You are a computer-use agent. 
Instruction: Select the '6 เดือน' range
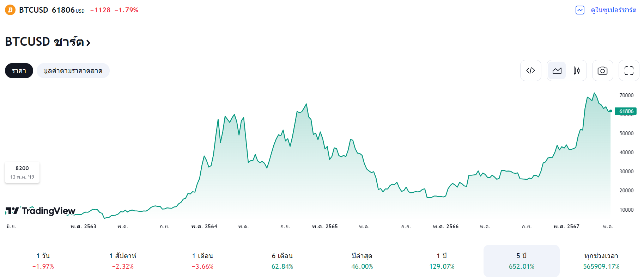282,261
